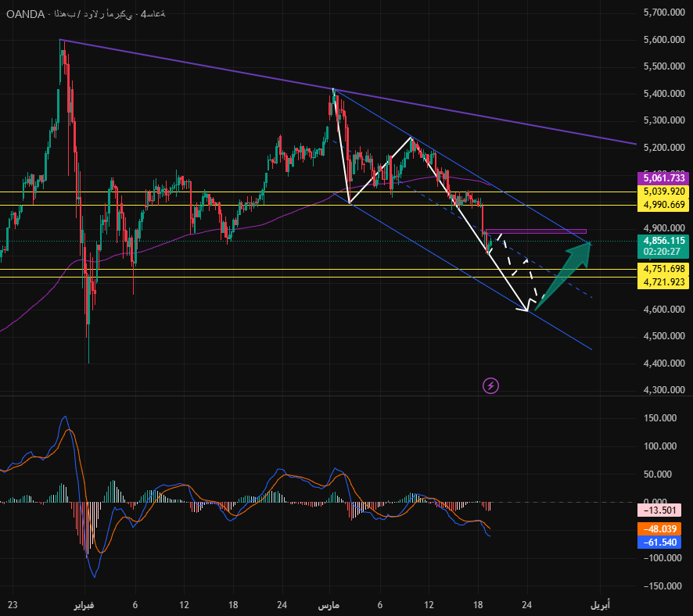Screen dimensions: 693x616
Task: Click the مارس label on time axis
Action: (329, 605)
